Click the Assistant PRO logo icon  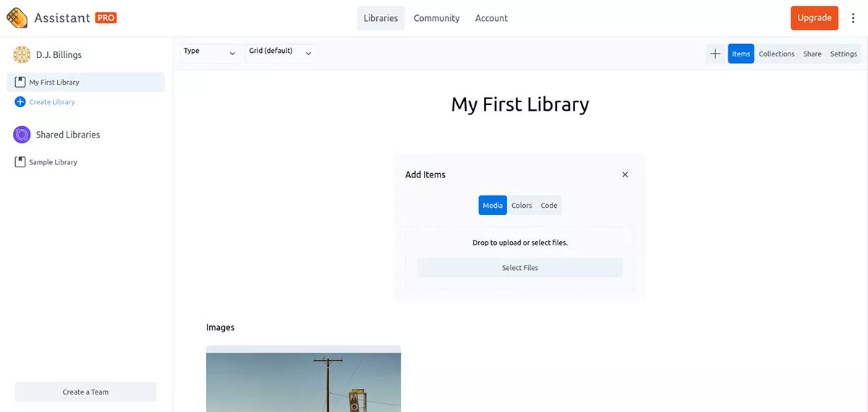17,18
